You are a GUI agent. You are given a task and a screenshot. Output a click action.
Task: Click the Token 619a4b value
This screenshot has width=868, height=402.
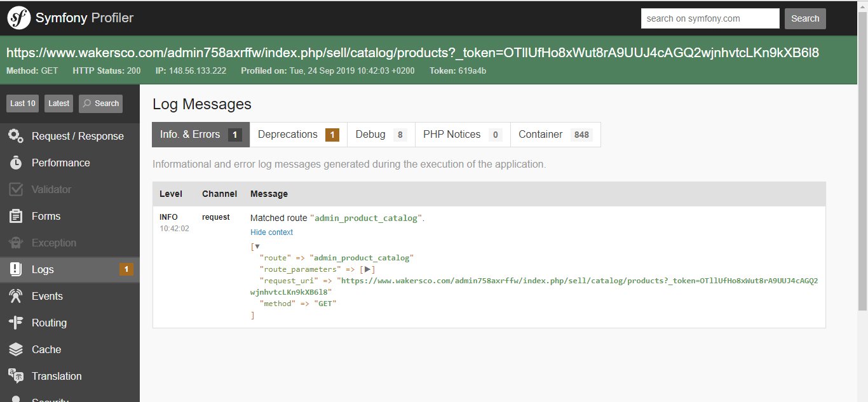tap(472, 70)
